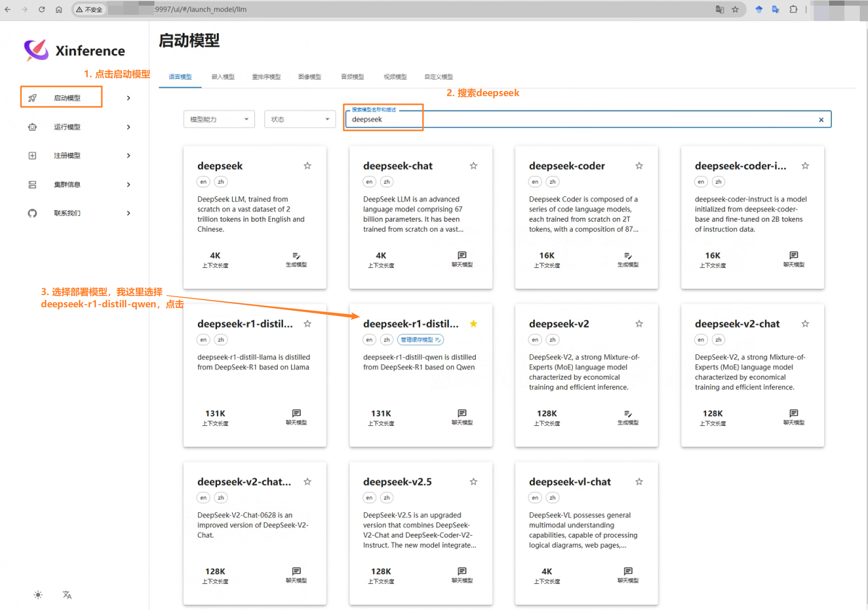Switch to the 自定义模型 tab
The image size is (868, 610).
point(438,77)
